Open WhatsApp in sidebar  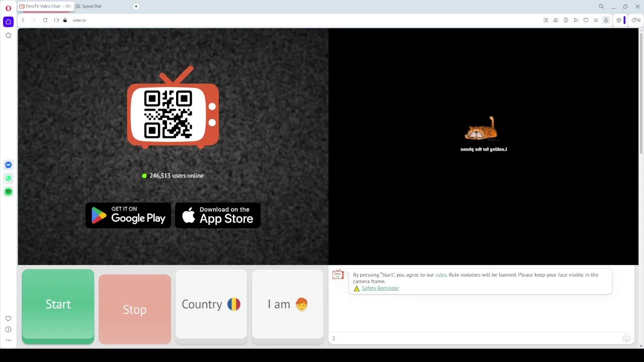pyautogui.click(x=8, y=178)
